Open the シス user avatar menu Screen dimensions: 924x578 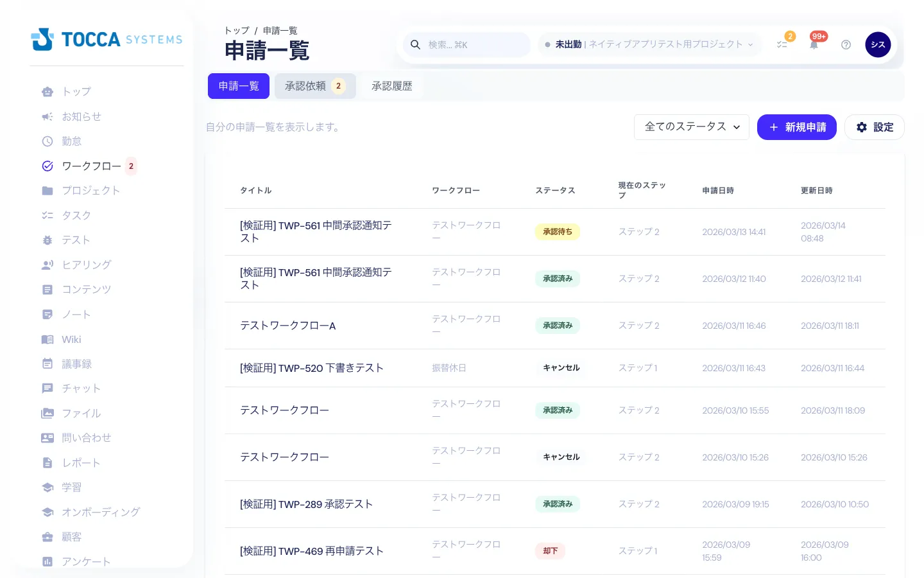(878, 44)
